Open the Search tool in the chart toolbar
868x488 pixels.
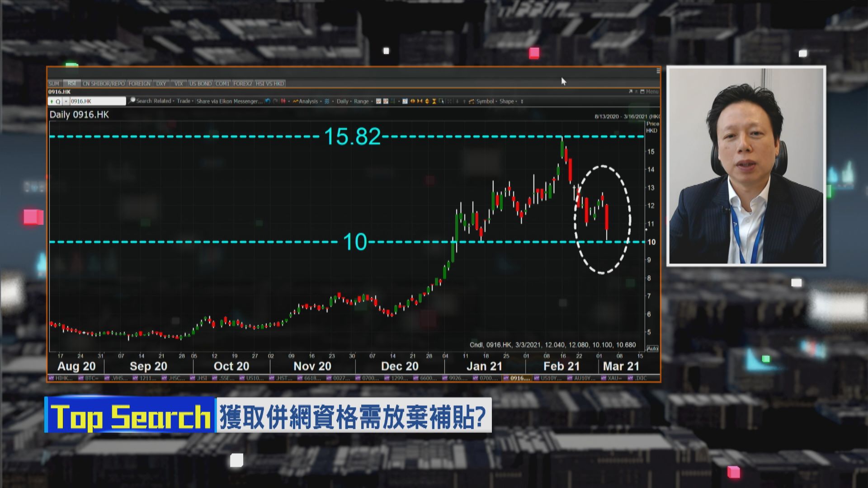tap(142, 101)
